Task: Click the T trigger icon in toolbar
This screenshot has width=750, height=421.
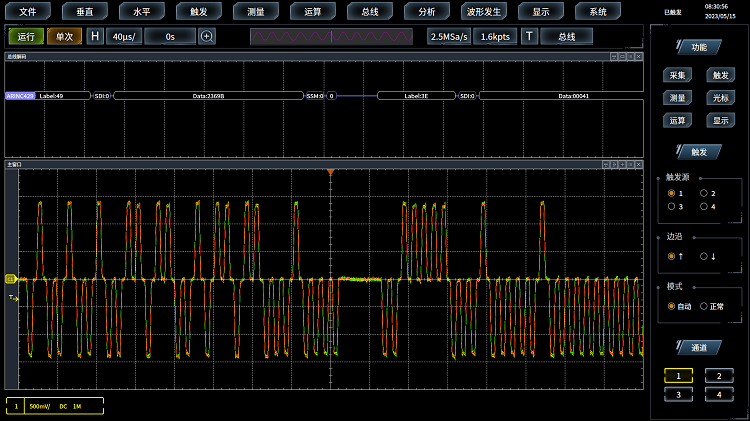Action: 529,36
